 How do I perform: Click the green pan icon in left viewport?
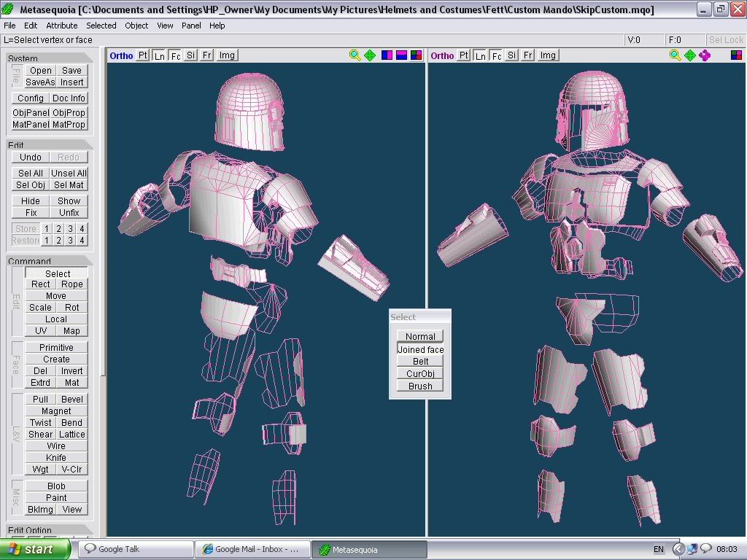[x=370, y=55]
